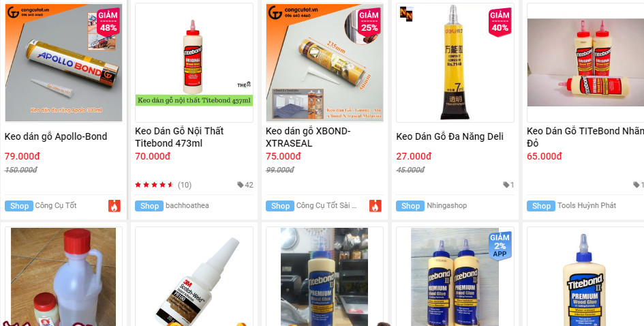Image resolution: width=644 pixels, height=326 pixels.
Task: Click the tag icon next to 42
Action: pyautogui.click(x=241, y=185)
